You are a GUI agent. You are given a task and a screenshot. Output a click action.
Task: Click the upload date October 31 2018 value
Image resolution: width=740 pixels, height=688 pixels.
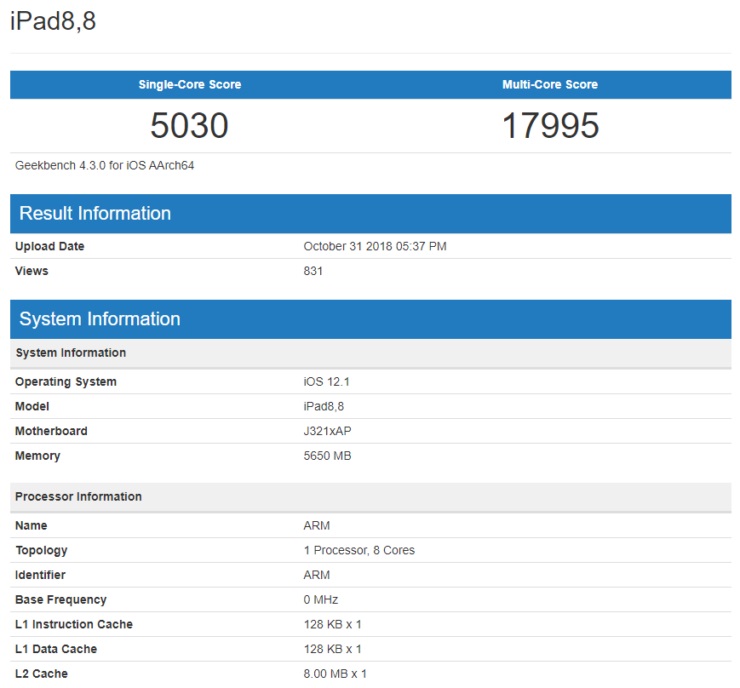(375, 246)
